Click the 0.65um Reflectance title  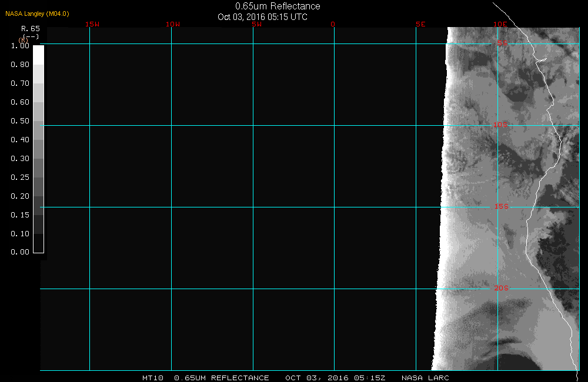pos(278,6)
